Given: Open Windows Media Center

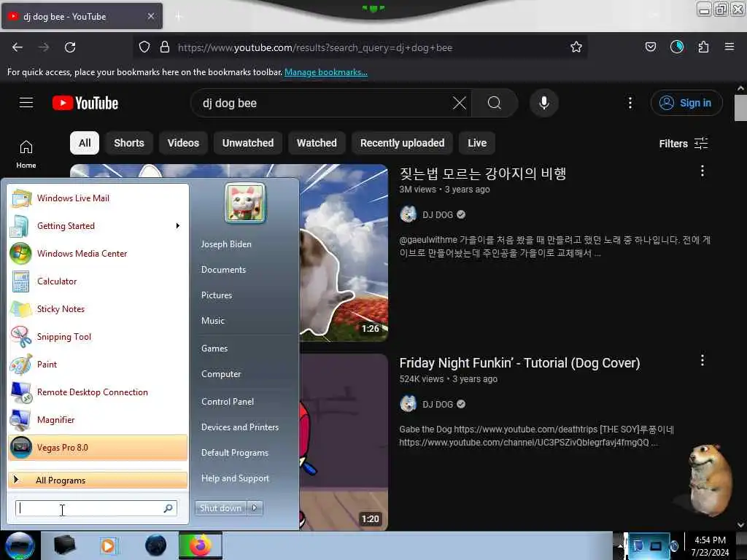Looking at the screenshot, I should click(98, 253).
